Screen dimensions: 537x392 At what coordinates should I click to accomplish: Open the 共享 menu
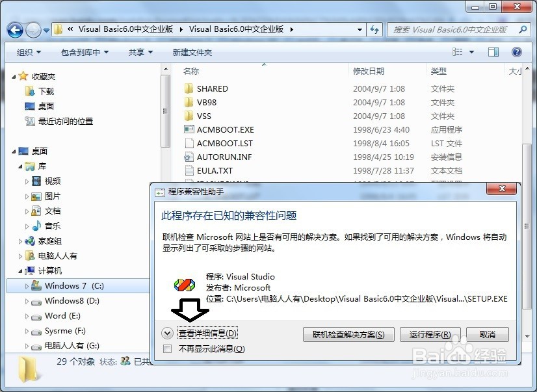[140, 52]
